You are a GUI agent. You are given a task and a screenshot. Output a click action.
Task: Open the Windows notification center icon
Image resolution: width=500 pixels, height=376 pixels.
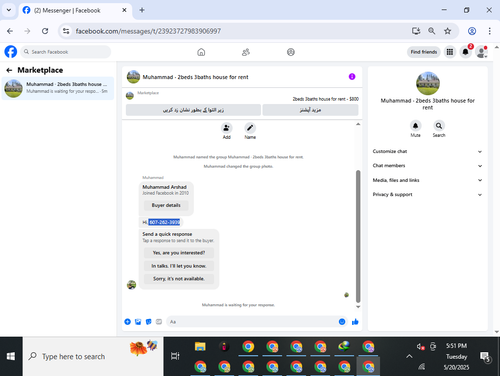485,357
